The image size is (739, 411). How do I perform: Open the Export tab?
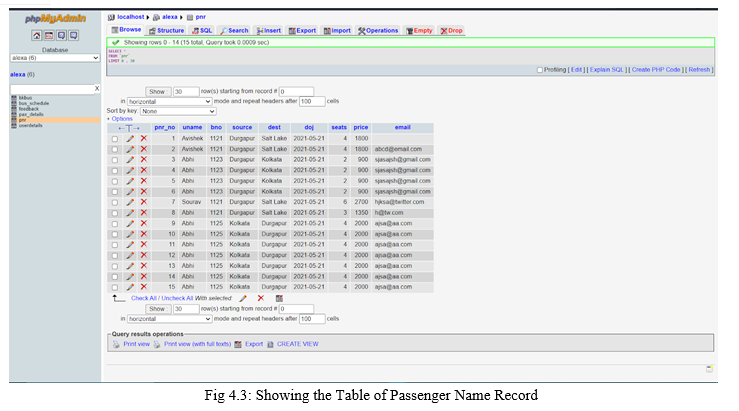pos(302,31)
